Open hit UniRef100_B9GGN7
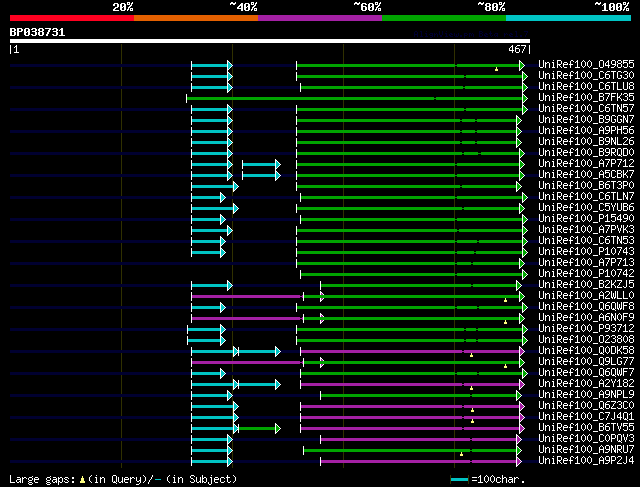 tap(586, 120)
